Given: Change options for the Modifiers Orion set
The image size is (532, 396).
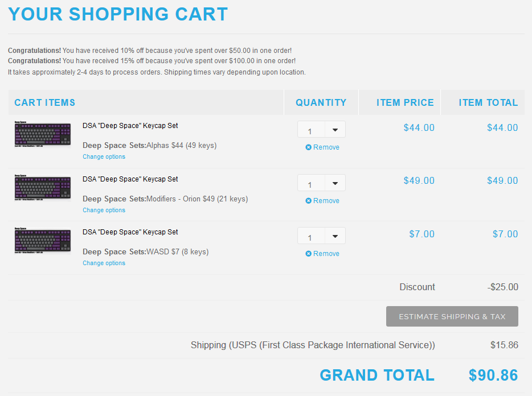Looking at the screenshot, I should [x=104, y=211].
